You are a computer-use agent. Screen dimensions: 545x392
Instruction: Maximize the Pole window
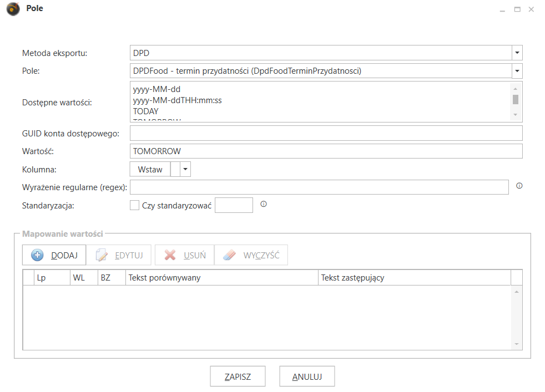[518, 9]
